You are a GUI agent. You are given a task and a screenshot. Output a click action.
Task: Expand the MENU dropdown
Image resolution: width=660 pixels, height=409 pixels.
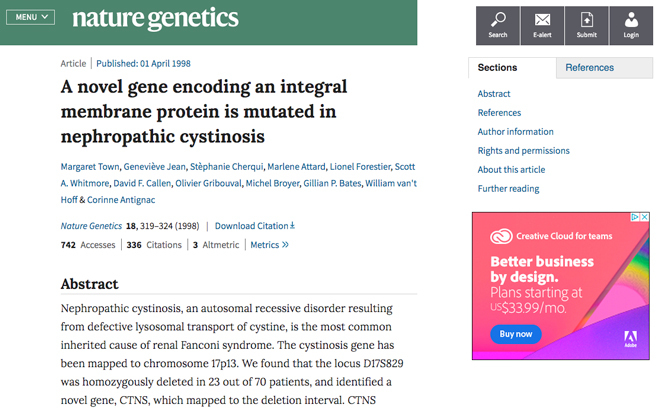coord(33,18)
